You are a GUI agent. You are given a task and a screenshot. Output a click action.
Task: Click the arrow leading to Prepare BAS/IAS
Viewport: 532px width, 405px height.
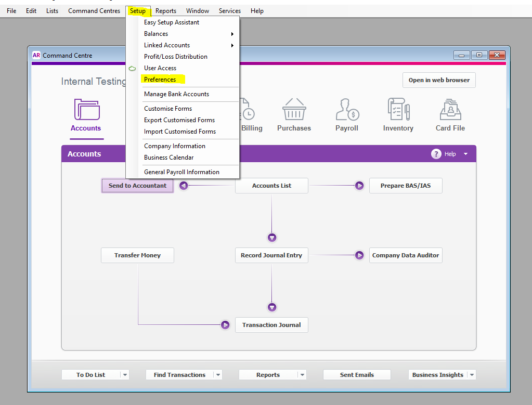[359, 186]
